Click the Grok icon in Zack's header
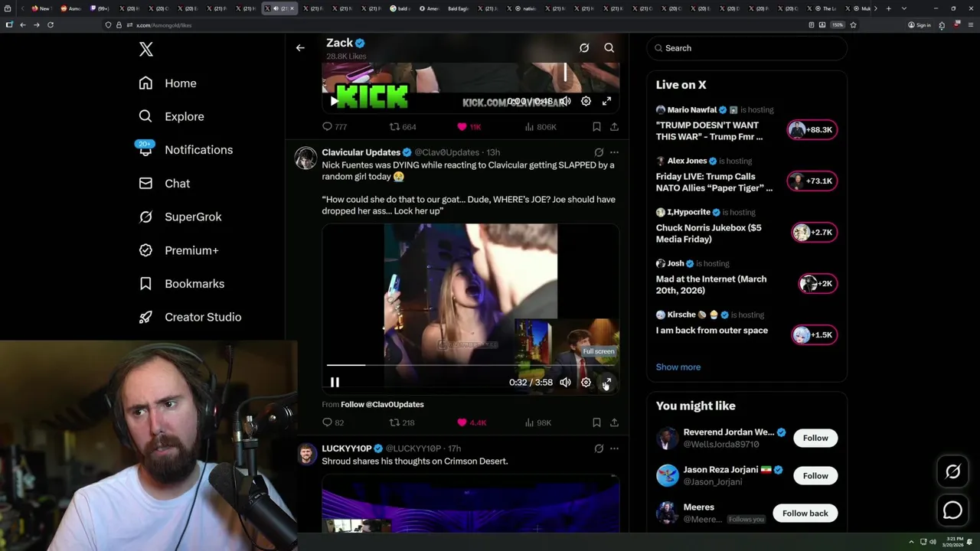Image resolution: width=980 pixels, height=551 pixels. pos(584,47)
